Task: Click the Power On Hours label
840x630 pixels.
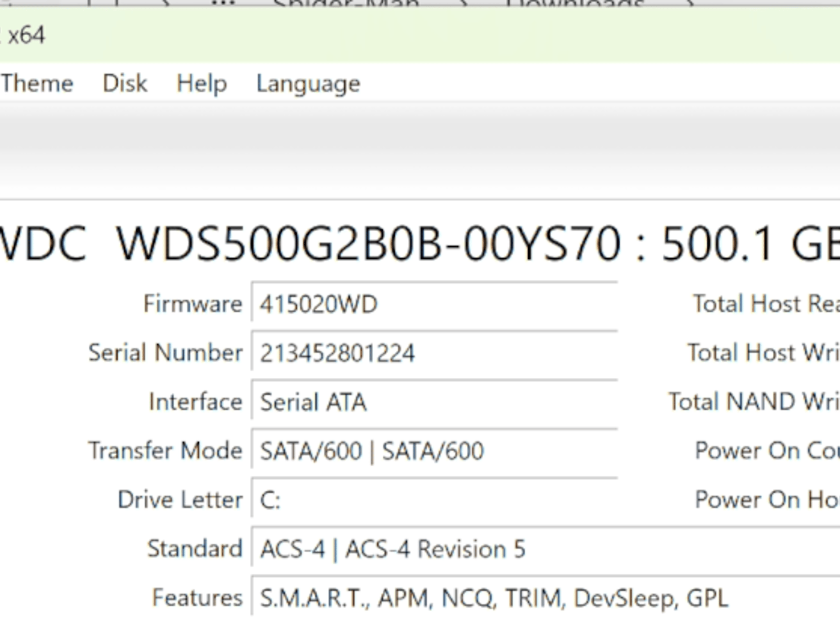Action: click(767, 500)
